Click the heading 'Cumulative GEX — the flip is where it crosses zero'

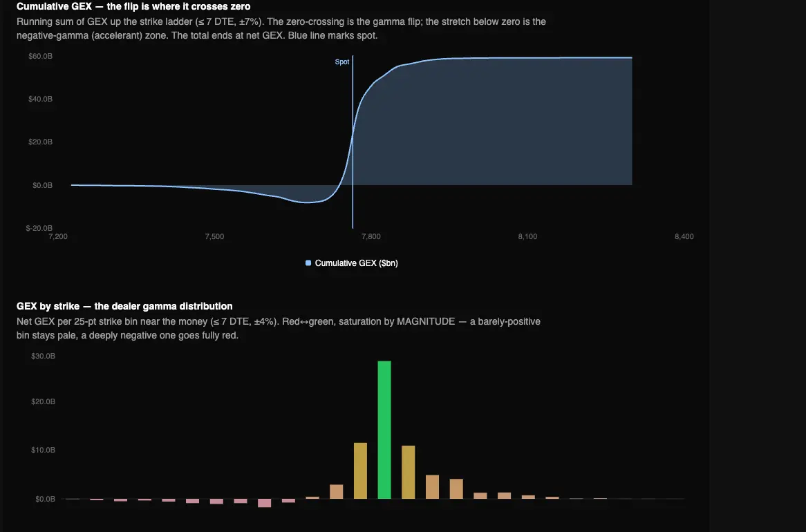[133, 7]
